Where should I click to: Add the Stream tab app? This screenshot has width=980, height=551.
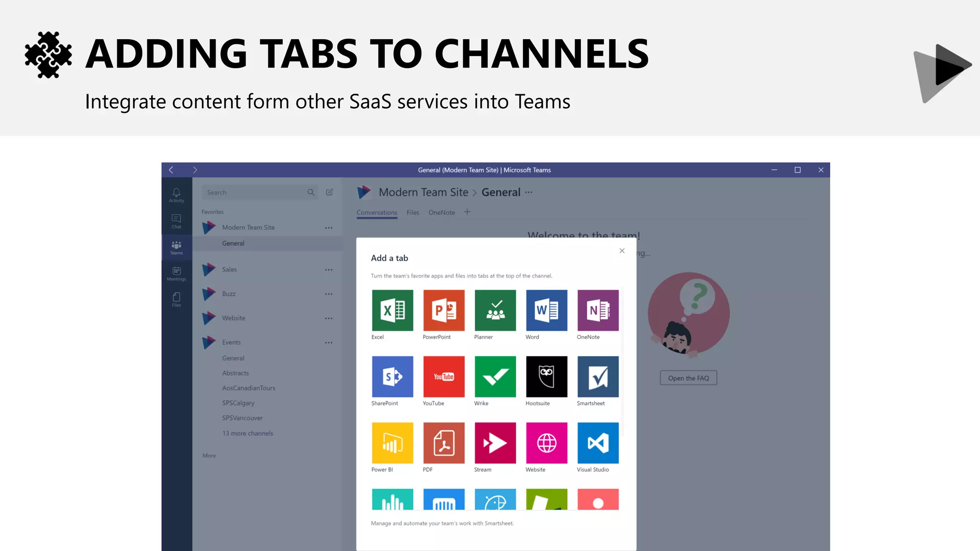coord(495,443)
